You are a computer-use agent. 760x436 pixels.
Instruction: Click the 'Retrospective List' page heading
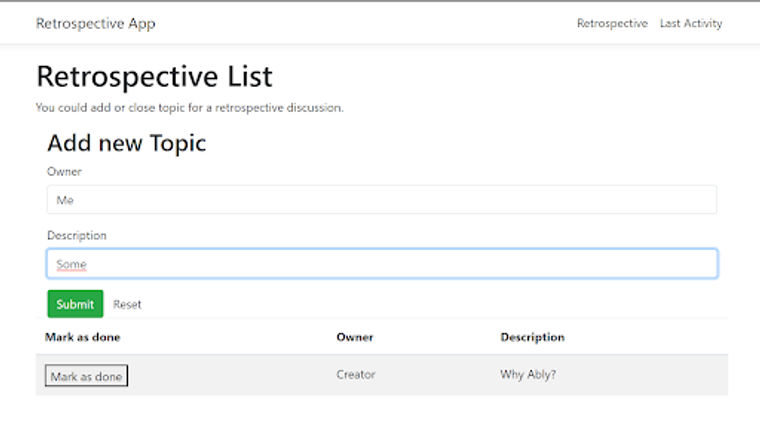[x=154, y=77]
